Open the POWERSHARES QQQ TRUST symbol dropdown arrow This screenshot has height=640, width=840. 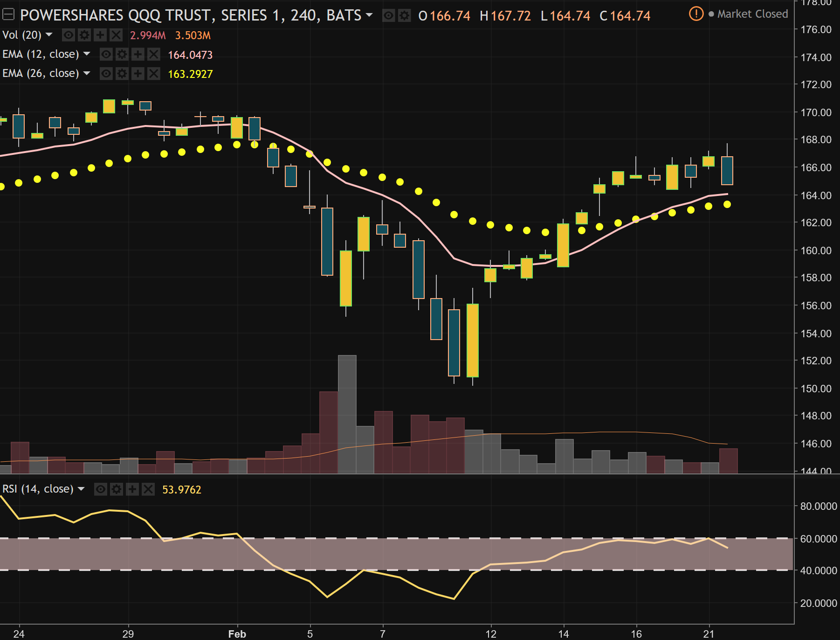coord(369,15)
